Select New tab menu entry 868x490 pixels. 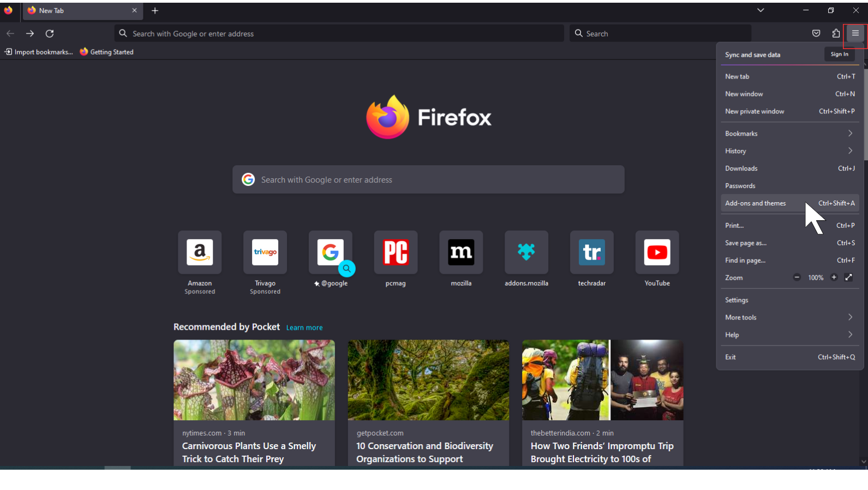(789, 76)
